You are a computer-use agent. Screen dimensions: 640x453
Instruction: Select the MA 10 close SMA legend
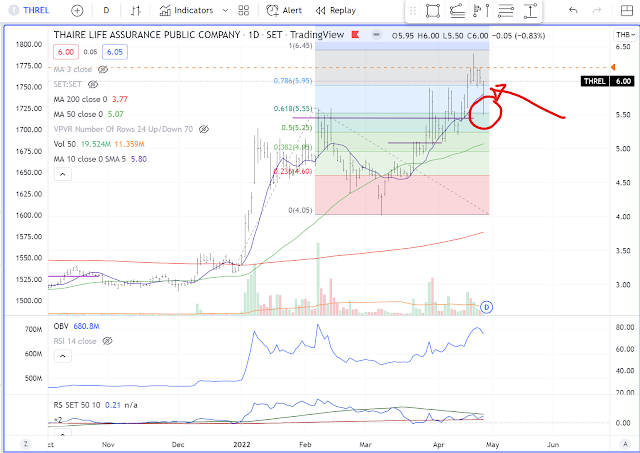click(100, 159)
